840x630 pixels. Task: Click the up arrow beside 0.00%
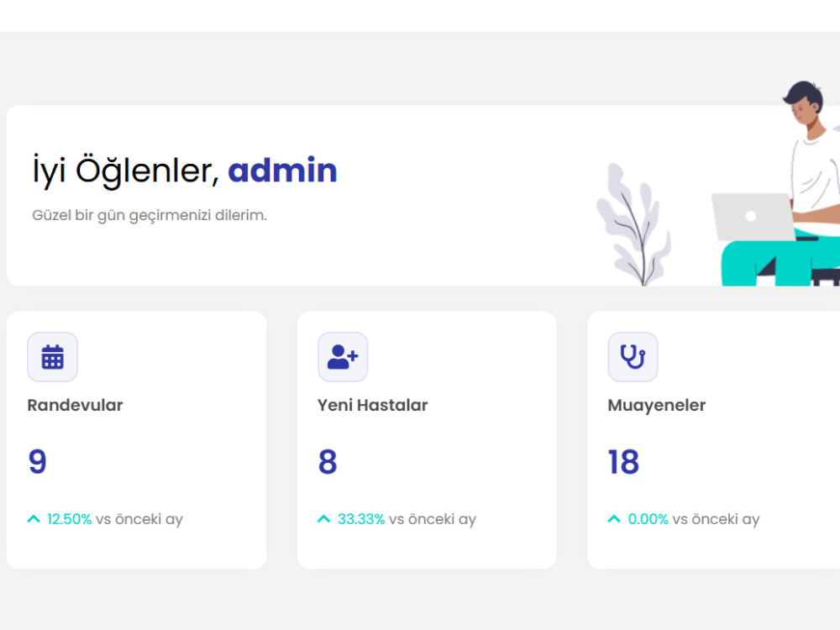[x=614, y=518]
